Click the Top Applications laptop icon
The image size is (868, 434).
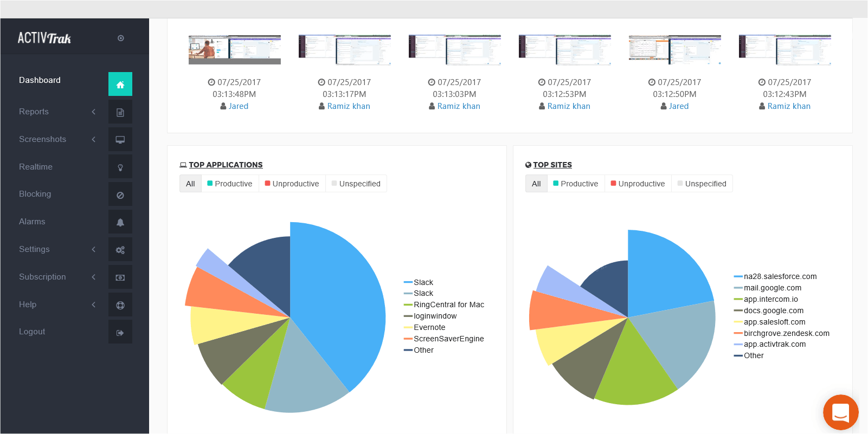click(183, 165)
